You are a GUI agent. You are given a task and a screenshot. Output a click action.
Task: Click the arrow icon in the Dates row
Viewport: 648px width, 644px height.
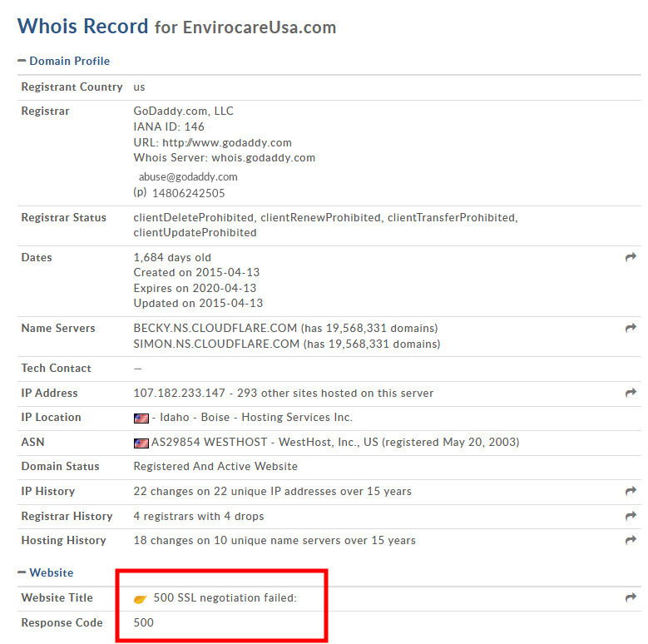(630, 258)
